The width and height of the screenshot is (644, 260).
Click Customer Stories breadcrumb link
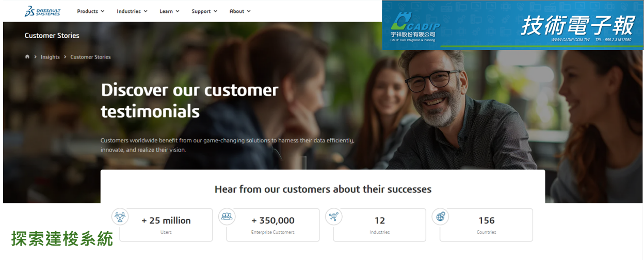[x=90, y=57]
